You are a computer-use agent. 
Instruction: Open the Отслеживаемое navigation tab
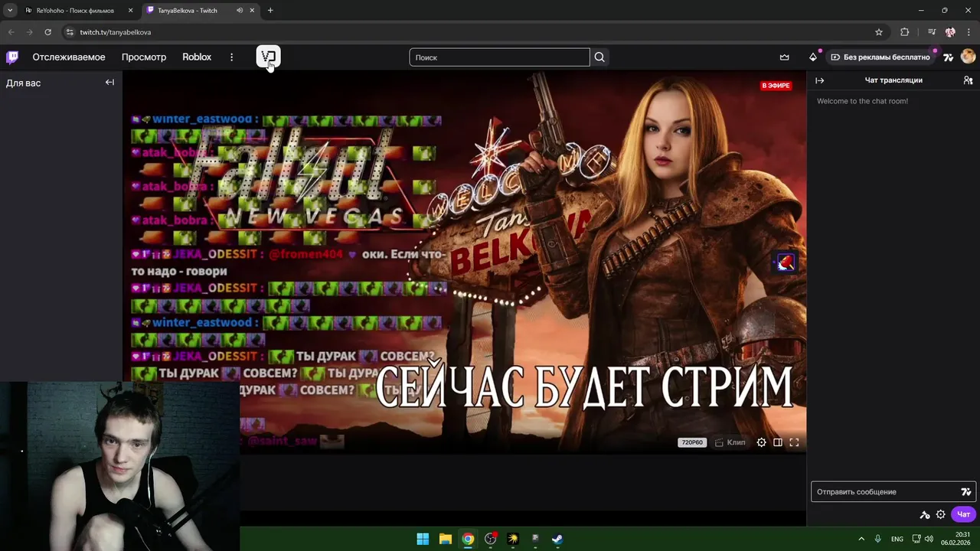[69, 57]
